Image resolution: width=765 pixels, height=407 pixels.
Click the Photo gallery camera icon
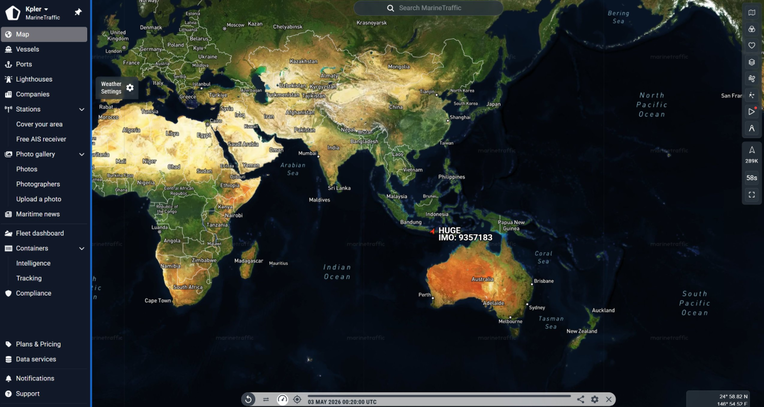tap(8, 154)
